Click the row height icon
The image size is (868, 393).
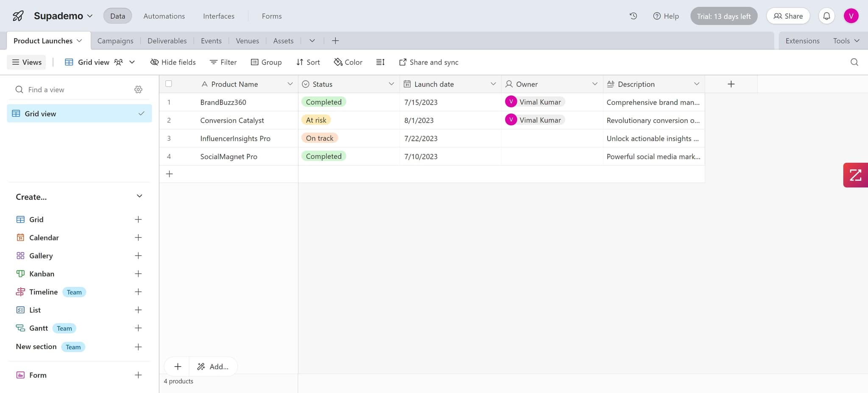click(x=380, y=62)
